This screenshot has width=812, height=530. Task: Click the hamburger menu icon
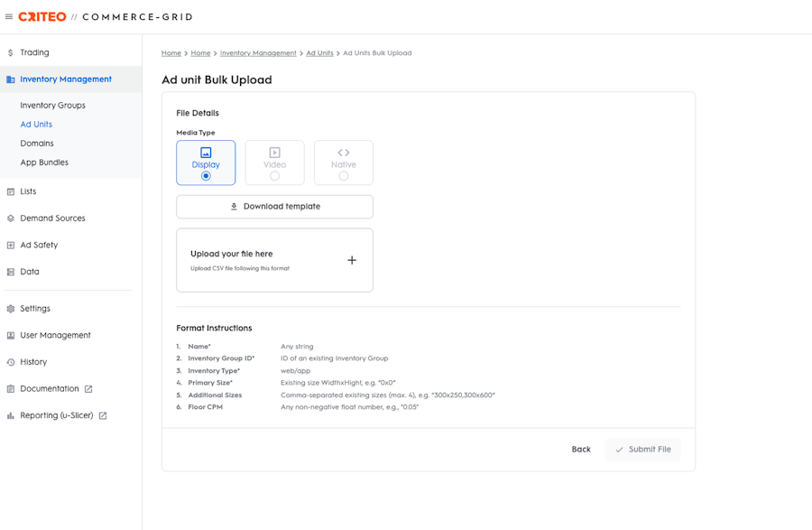point(9,17)
